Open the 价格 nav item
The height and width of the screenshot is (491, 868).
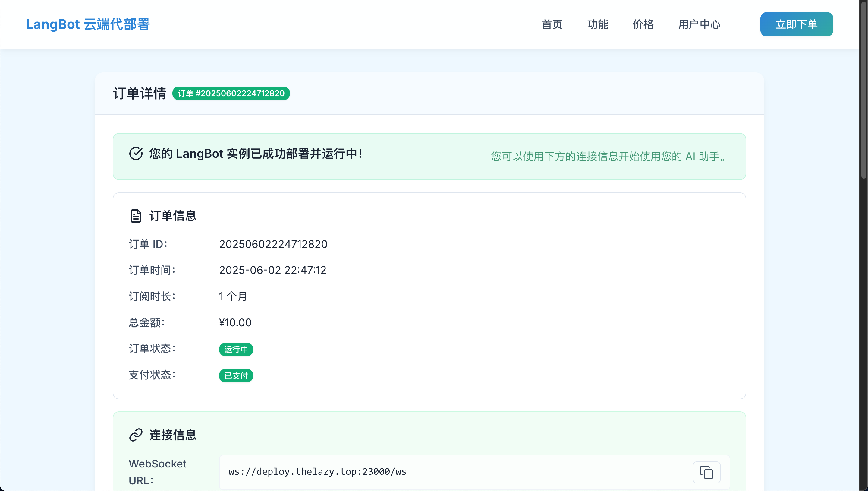[x=643, y=24]
